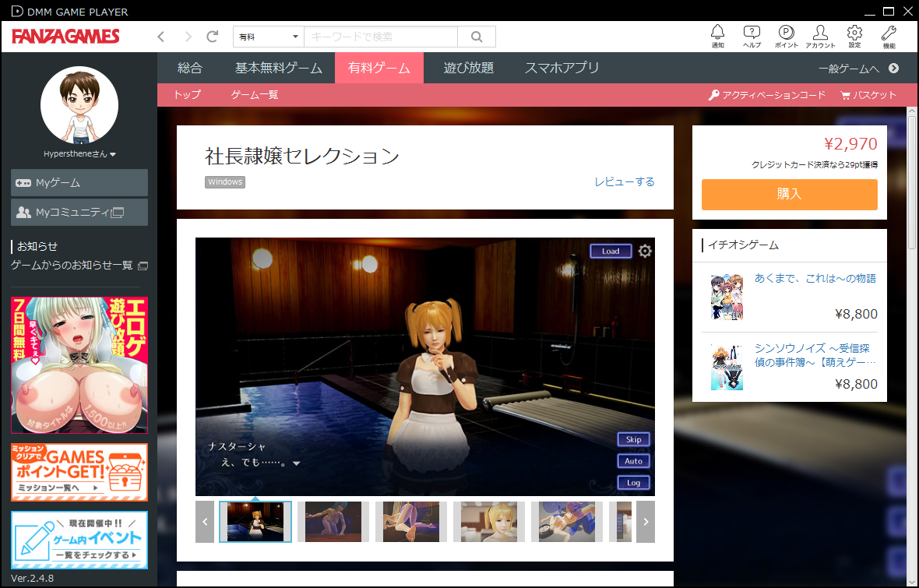
Task: Reload the page with refresh icon
Action: pyautogui.click(x=212, y=37)
